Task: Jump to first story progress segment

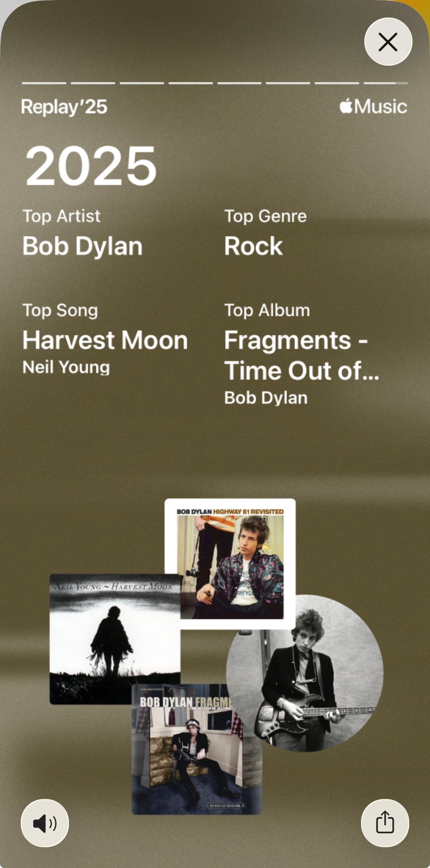Action: (x=44, y=83)
